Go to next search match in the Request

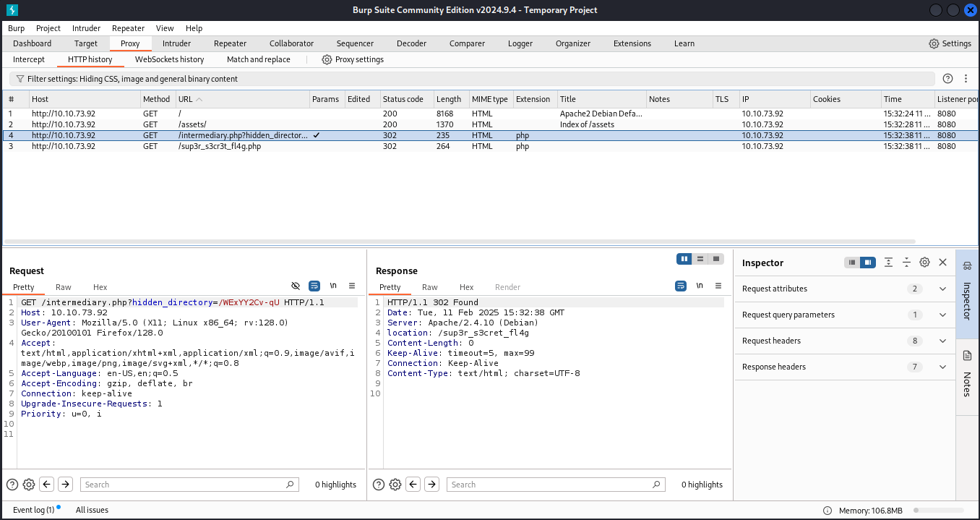tap(65, 485)
